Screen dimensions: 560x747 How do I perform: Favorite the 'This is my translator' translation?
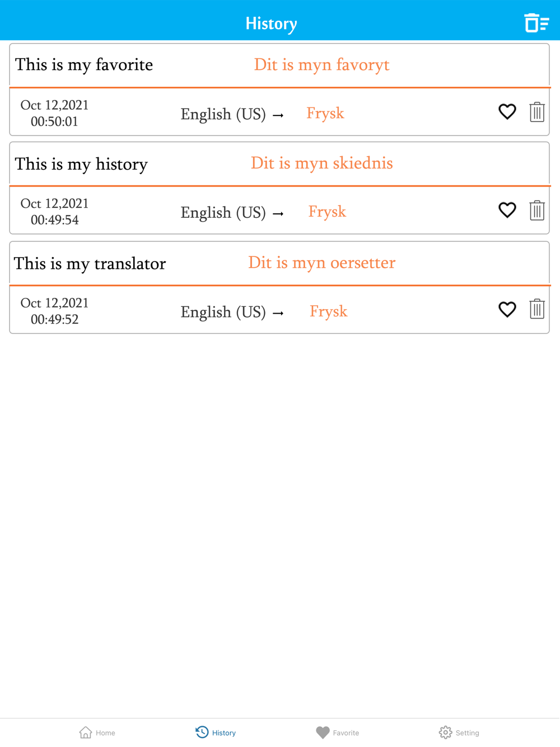click(x=507, y=310)
